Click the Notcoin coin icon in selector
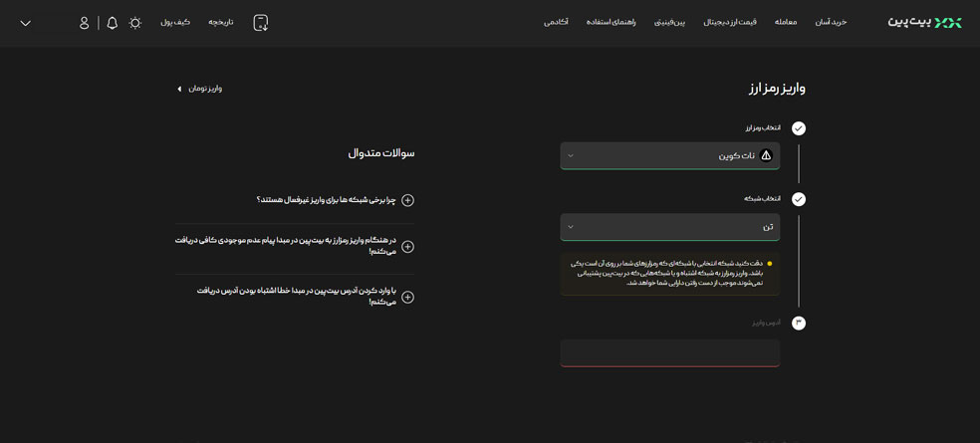 pyautogui.click(x=766, y=155)
